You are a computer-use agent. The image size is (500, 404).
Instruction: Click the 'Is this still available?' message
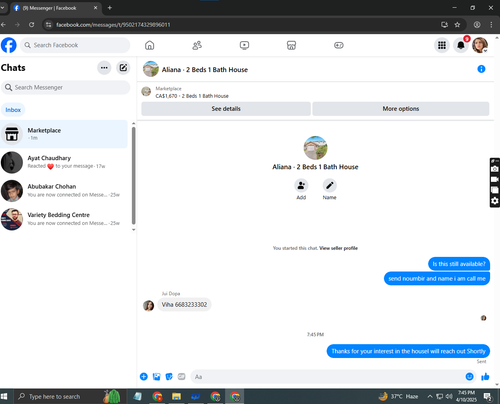click(459, 264)
